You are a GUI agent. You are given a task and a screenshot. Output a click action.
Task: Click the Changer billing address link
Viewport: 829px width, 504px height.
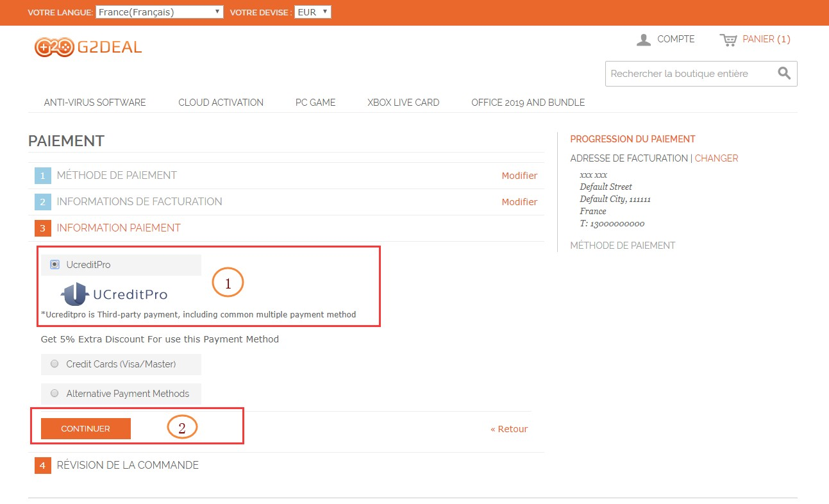(716, 158)
